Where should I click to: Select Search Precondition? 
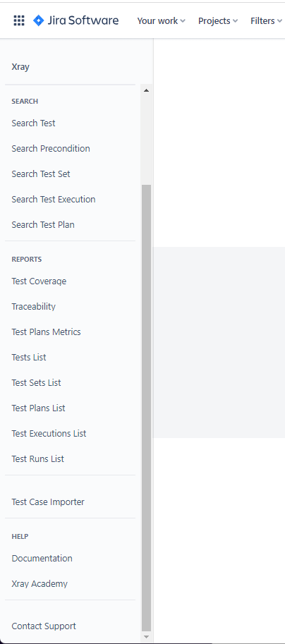(51, 149)
